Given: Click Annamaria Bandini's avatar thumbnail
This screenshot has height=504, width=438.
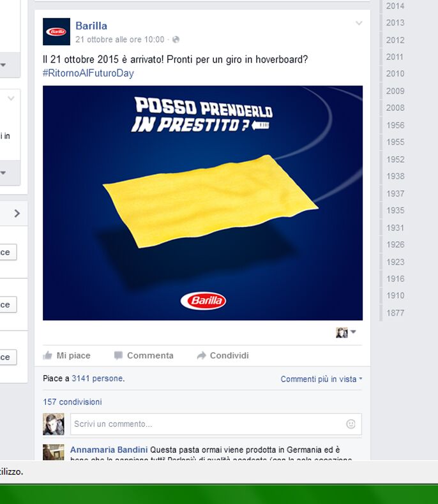Looking at the screenshot, I should [54, 452].
